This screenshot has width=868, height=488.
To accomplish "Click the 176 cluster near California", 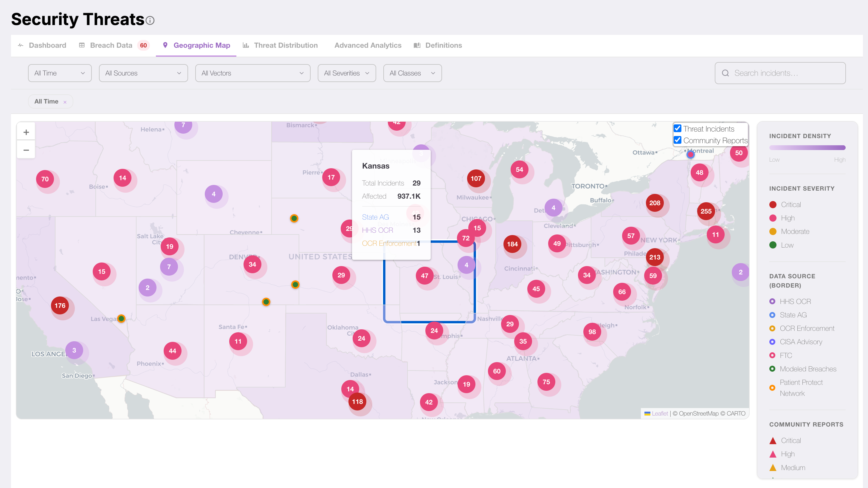I will point(60,305).
